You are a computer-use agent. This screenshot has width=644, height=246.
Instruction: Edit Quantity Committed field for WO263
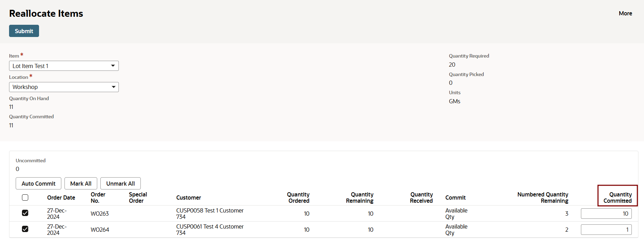tap(606, 214)
